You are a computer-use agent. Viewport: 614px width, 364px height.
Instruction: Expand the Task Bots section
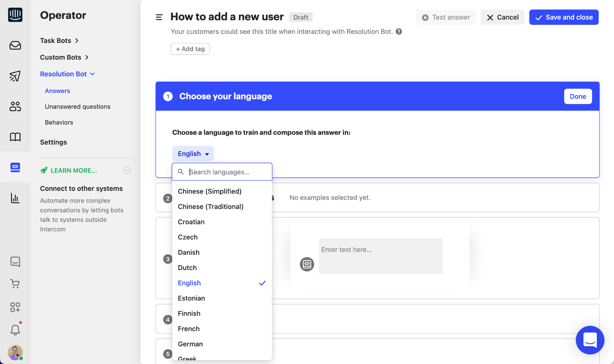(59, 40)
